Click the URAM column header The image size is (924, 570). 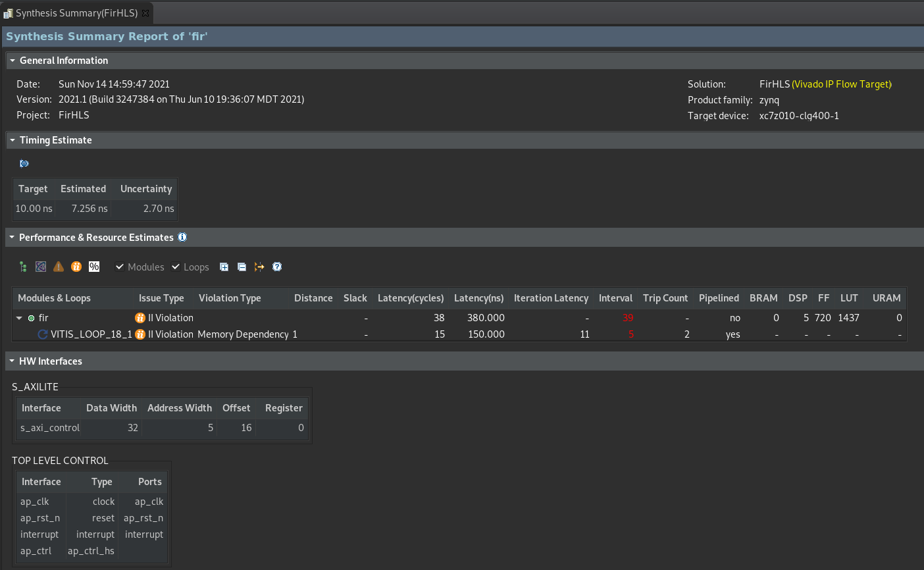click(x=886, y=298)
